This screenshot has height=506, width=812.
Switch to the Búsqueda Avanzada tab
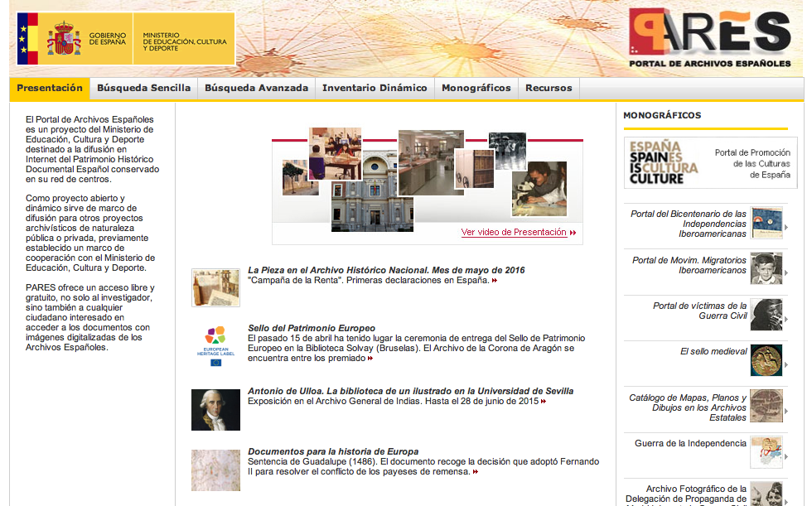pyautogui.click(x=256, y=88)
